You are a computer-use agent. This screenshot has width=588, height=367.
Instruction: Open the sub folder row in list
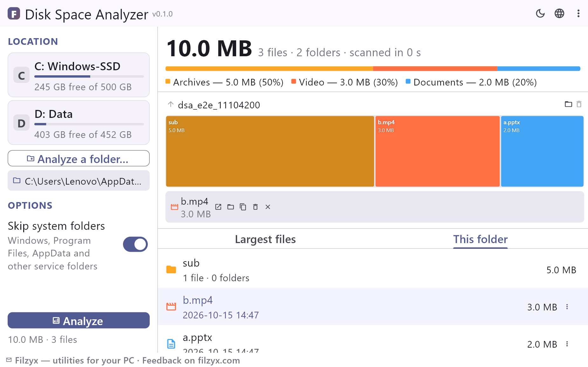point(373,270)
